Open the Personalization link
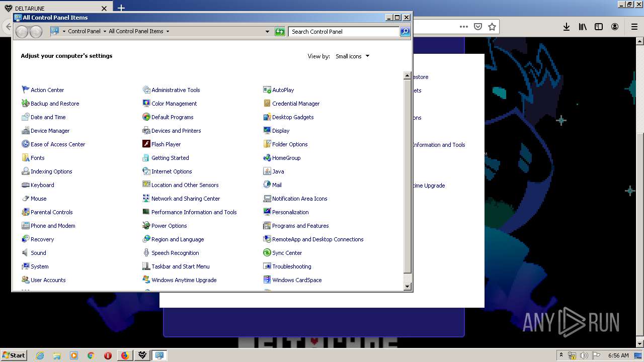 pos(290,212)
